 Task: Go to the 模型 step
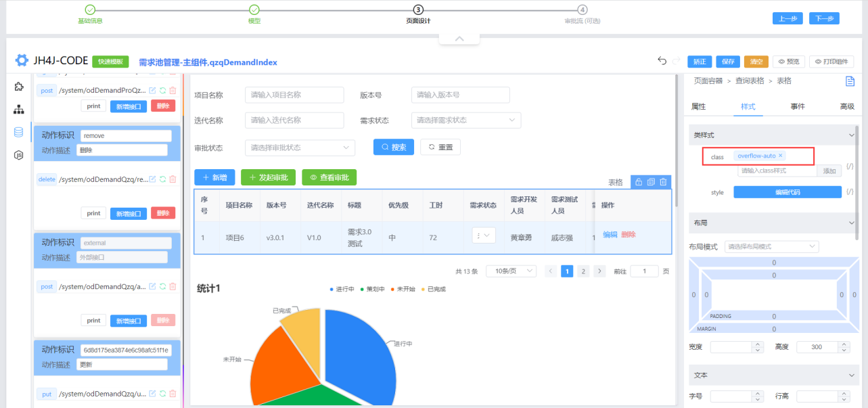[x=254, y=14]
